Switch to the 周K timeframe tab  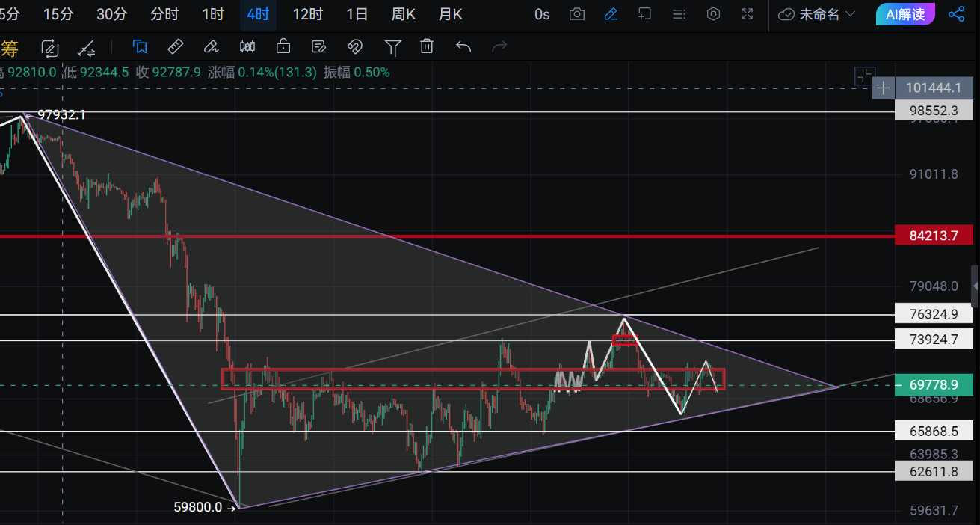(x=403, y=14)
